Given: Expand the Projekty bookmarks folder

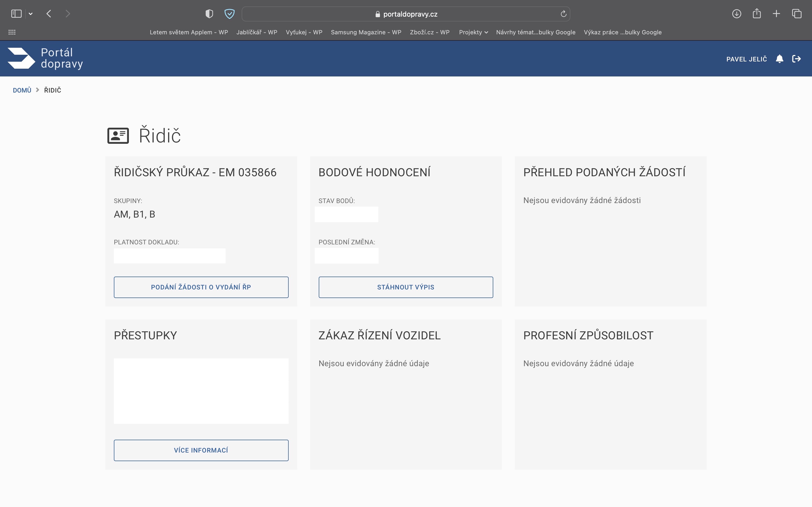Looking at the screenshot, I should (x=473, y=32).
